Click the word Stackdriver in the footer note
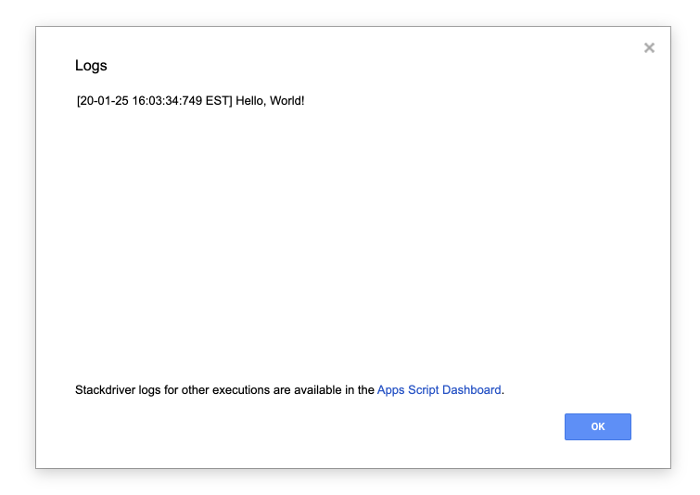This screenshot has height=495, width=700. click(106, 390)
